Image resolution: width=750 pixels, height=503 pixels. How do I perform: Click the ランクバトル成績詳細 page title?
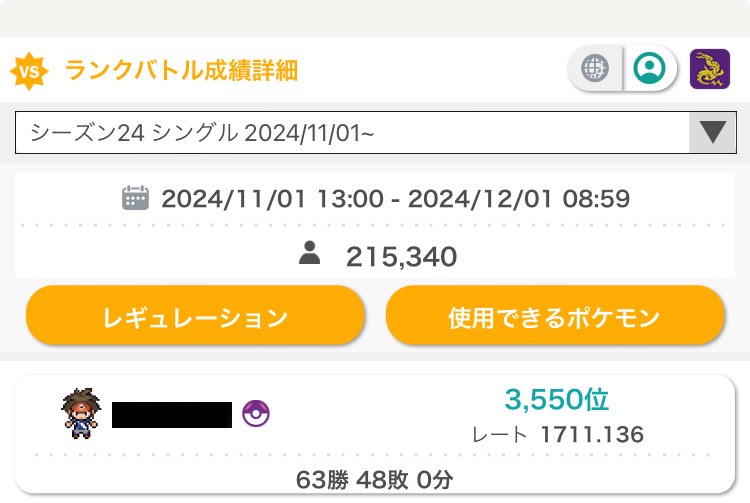[181, 70]
